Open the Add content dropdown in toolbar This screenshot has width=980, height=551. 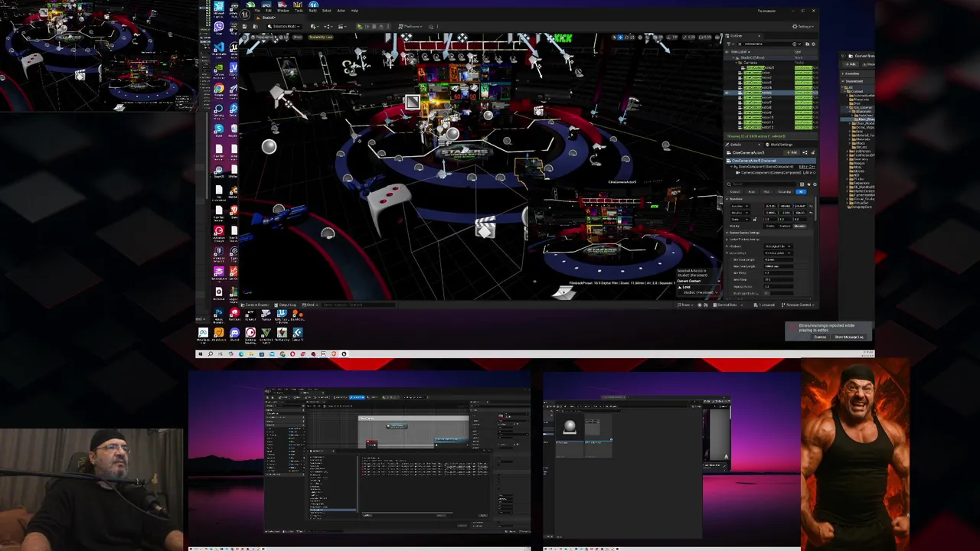(x=315, y=26)
